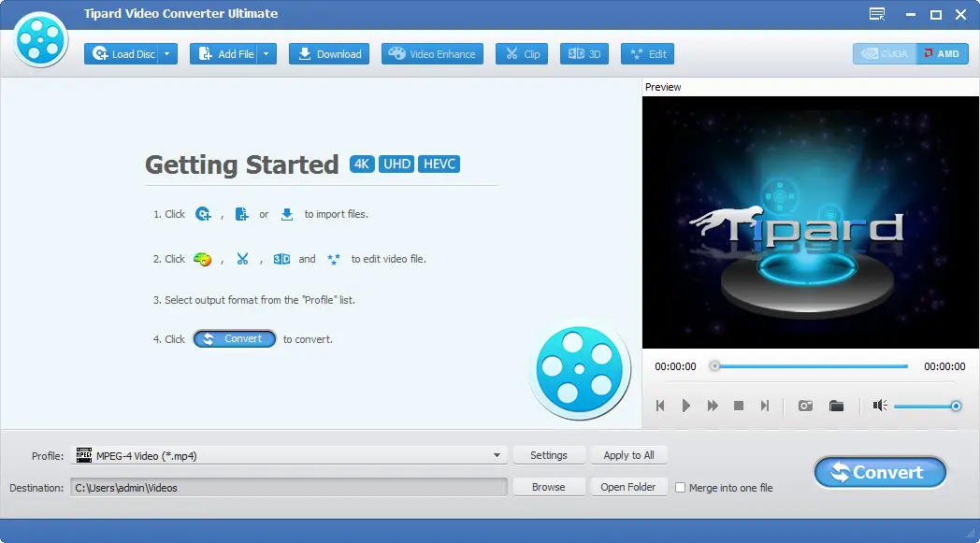Fast forward the preview

pyautogui.click(x=713, y=406)
